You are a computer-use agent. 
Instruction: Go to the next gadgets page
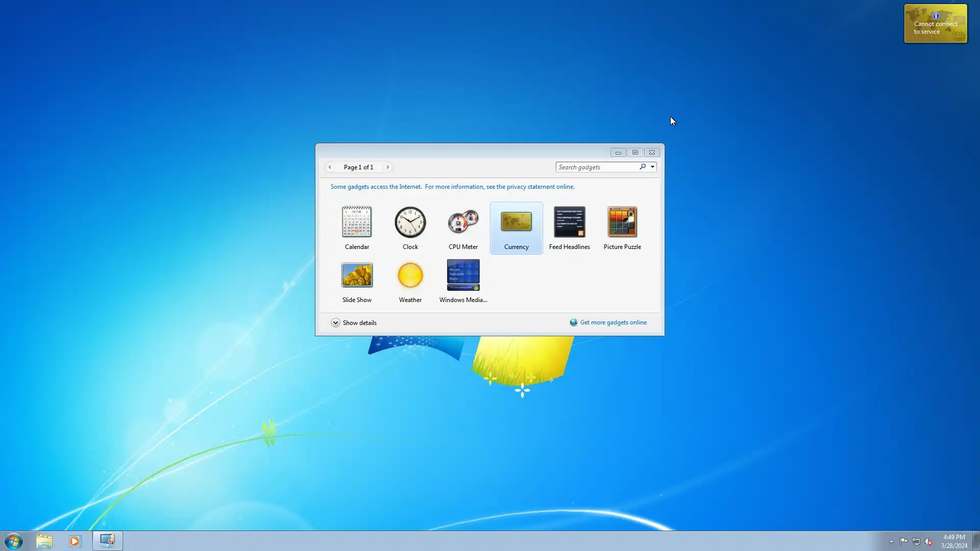387,167
